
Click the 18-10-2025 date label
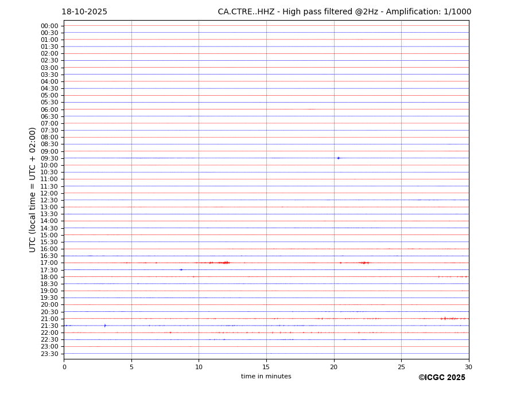tap(84, 12)
